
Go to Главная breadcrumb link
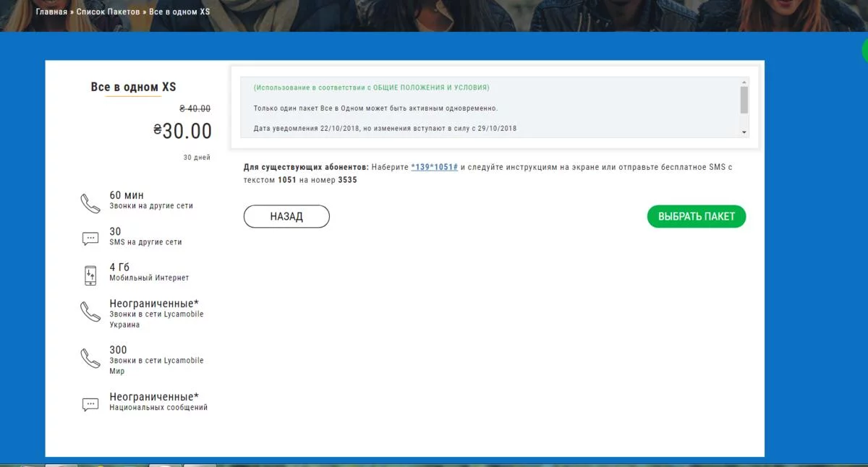(x=51, y=12)
